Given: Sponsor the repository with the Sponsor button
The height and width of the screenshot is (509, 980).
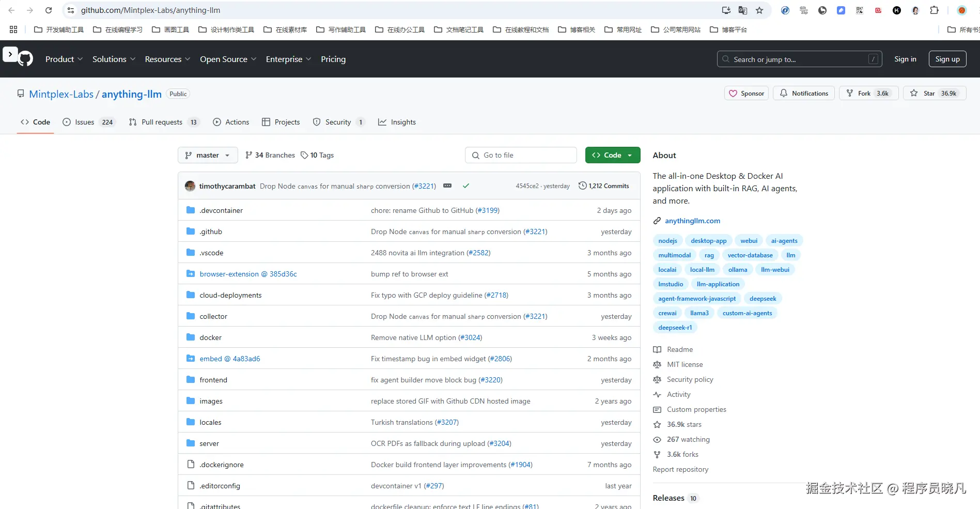Looking at the screenshot, I should click(746, 94).
